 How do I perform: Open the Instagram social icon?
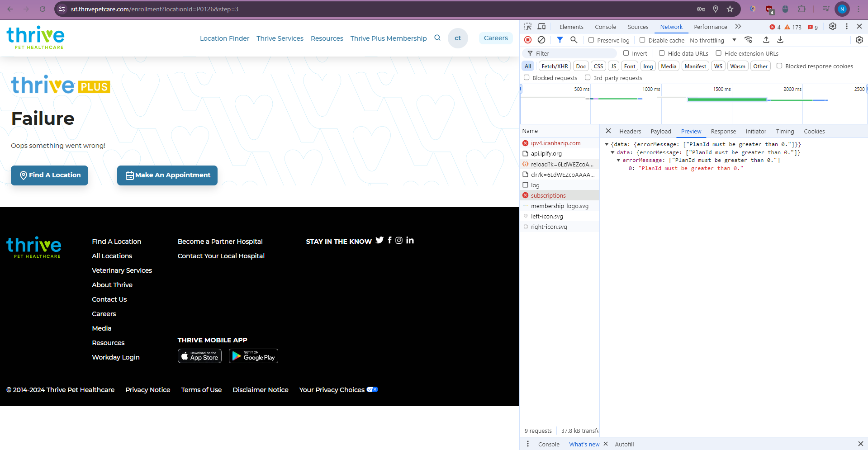click(x=399, y=240)
